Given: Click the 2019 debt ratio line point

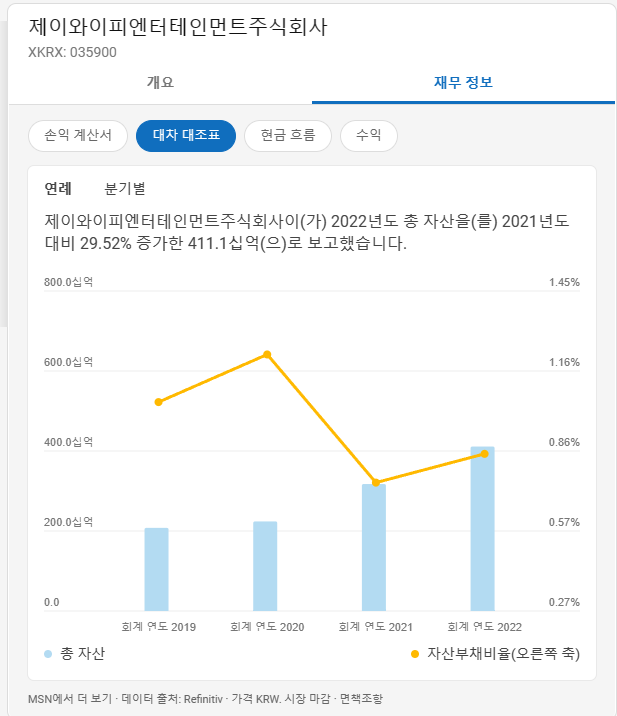Looking at the screenshot, I should [x=158, y=402].
